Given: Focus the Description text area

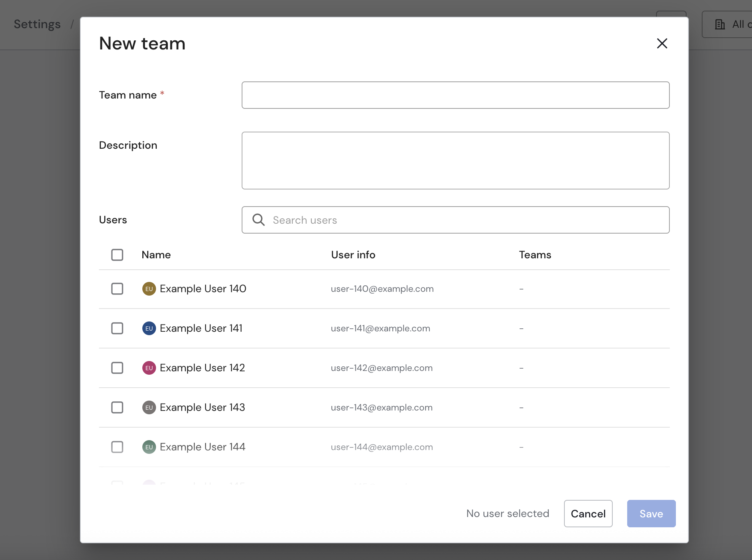Looking at the screenshot, I should pyautogui.click(x=455, y=161).
